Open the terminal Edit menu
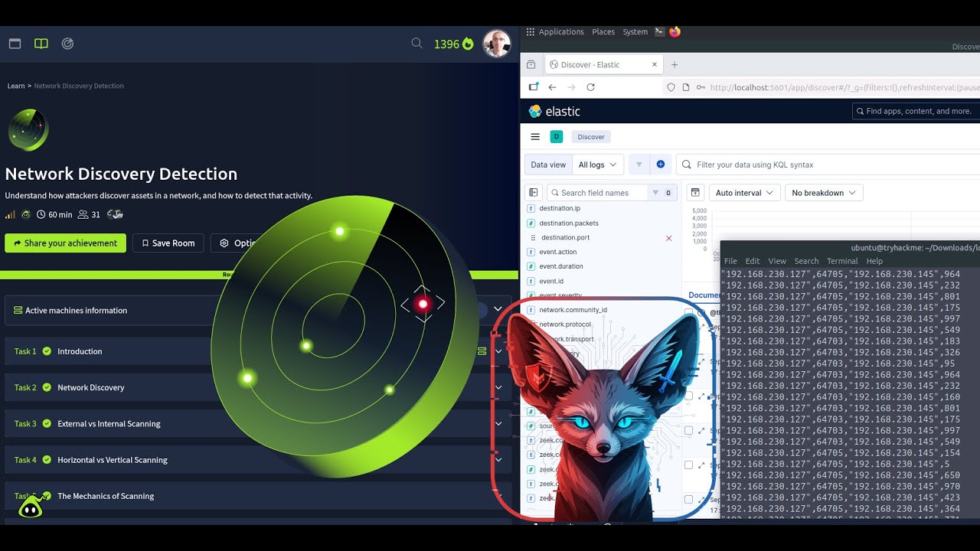 pos(753,261)
